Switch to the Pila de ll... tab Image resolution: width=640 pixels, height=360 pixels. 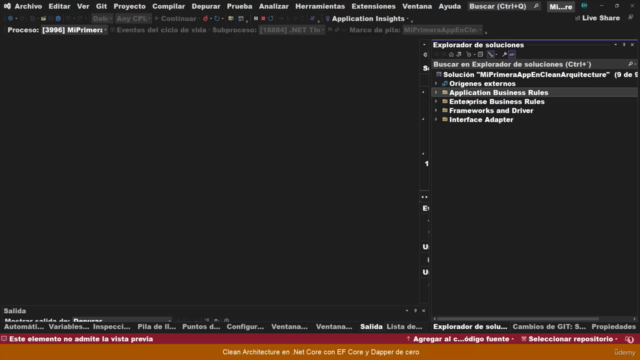click(157, 327)
